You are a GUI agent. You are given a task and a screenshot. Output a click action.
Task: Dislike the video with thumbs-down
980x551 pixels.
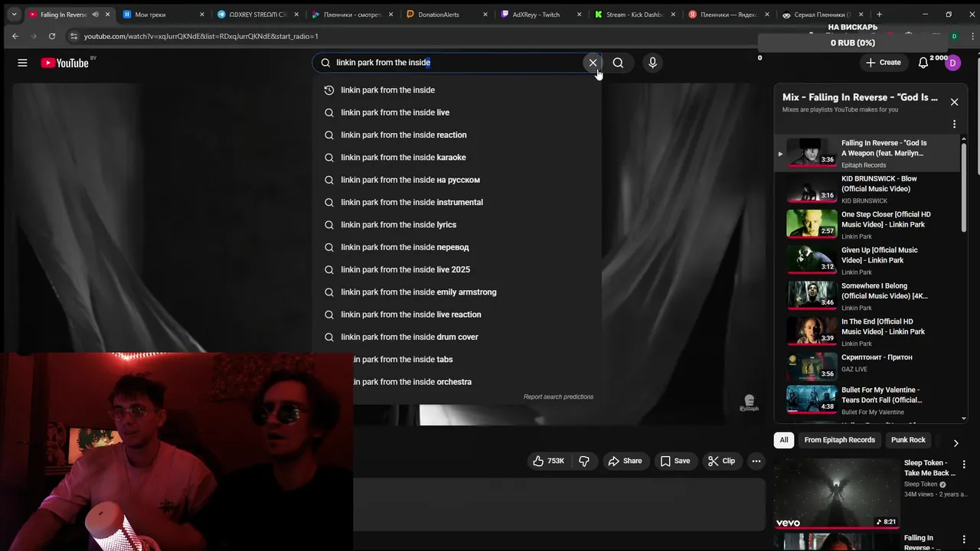[x=584, y=461]
